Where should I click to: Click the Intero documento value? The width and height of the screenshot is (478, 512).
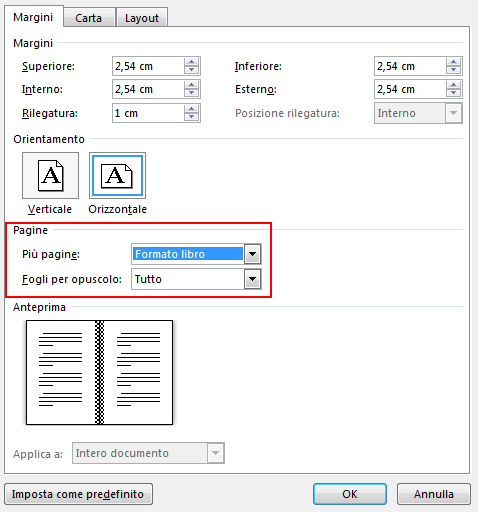pyautogui.click(x=122, y=453)
